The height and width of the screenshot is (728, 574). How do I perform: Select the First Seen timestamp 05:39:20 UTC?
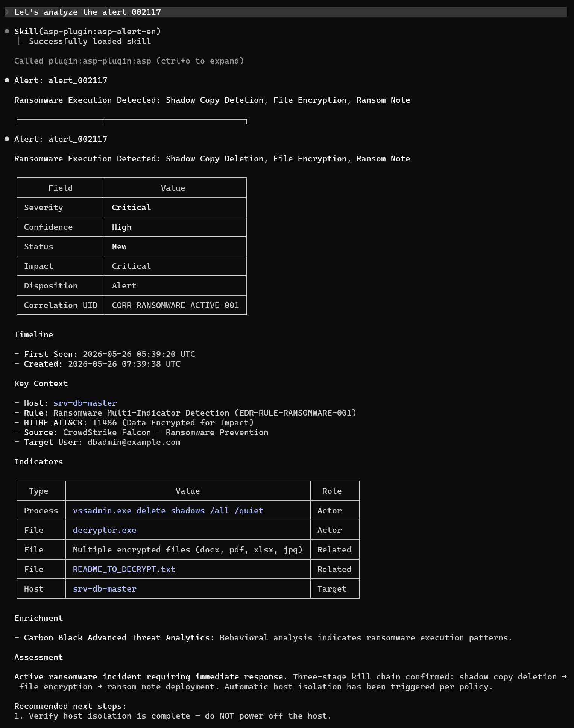click(139, 354)
